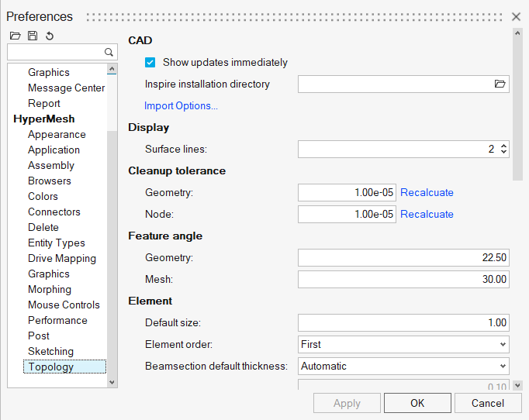
Task: Edit cleanup tolerance Node value
Action: coord(347,214)
